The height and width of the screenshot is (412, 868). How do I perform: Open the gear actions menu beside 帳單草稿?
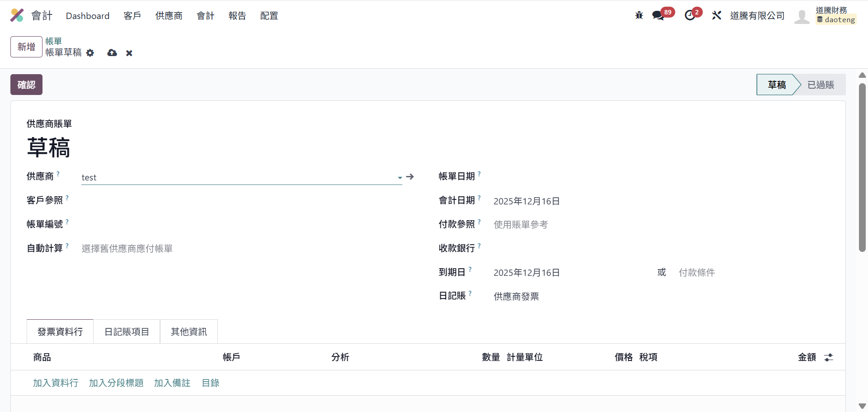(x=90, y=53)
